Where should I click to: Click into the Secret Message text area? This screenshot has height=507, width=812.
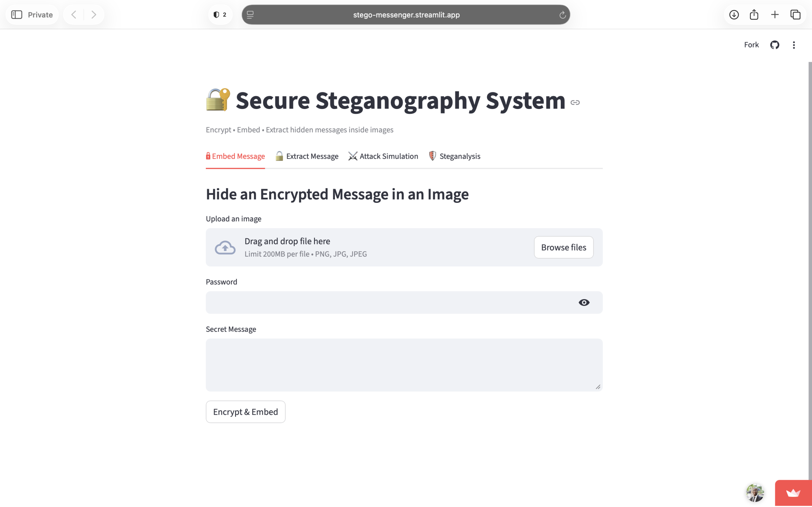coord(404,365)
